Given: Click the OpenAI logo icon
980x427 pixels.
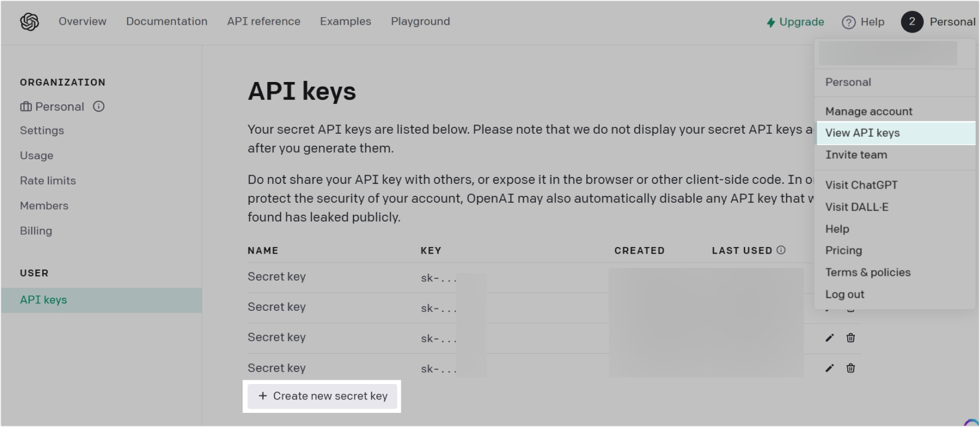Looking at the screenshot, I should click(x=30, y=22).
